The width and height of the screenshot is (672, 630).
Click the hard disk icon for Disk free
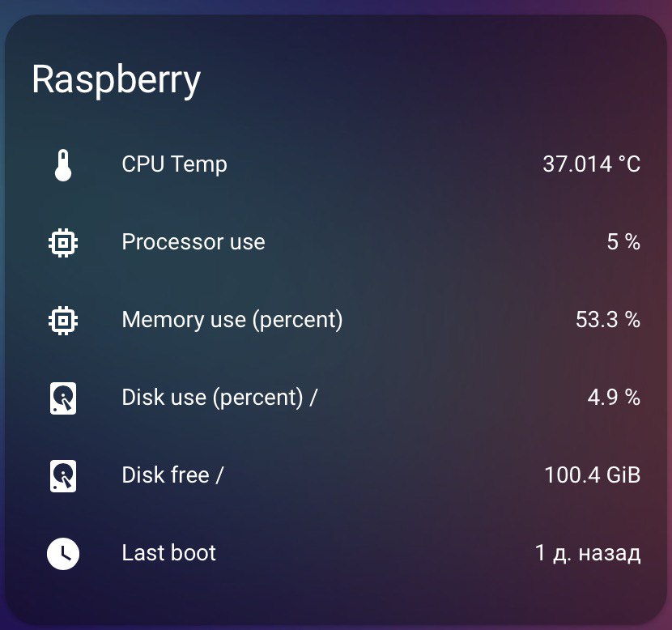coord(63,475)
